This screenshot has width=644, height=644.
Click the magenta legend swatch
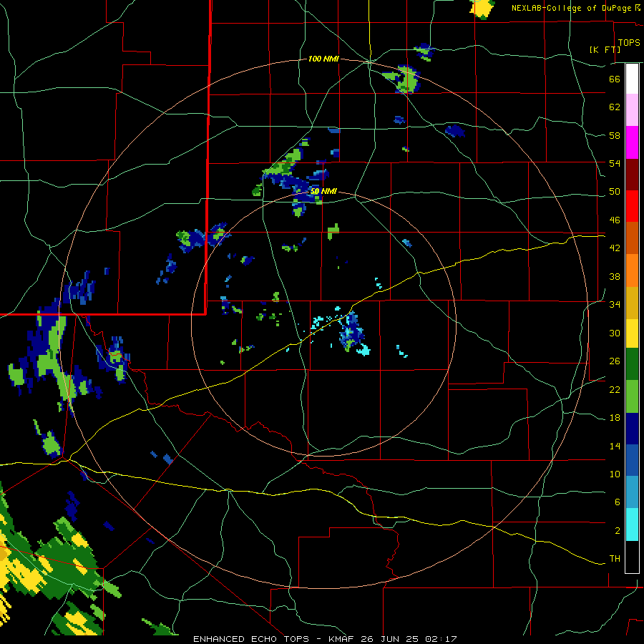point(632,142)
